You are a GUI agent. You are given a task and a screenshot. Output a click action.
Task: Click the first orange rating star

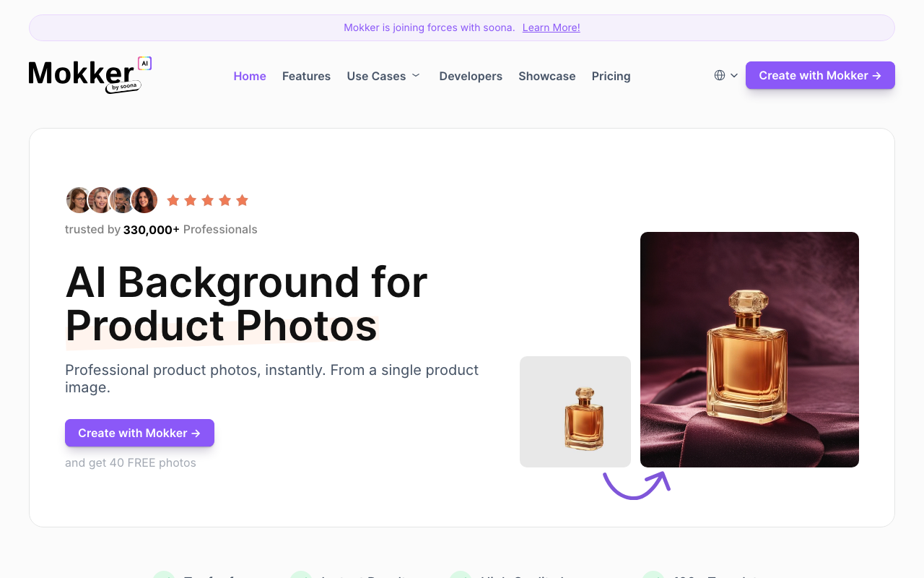click(x=173, y=200)
